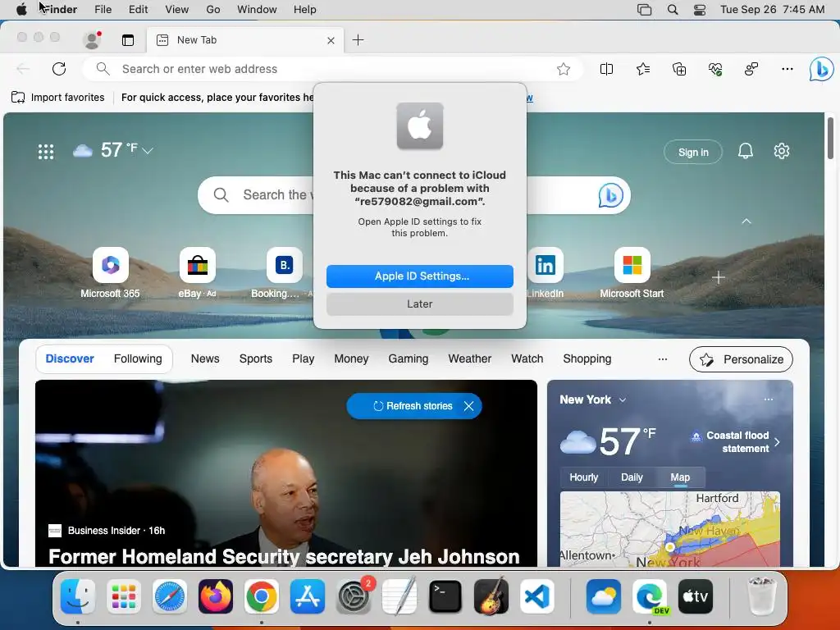The image size is (840, 630).
Task: Select the Gaming feed tab
Action: [409, 359]
